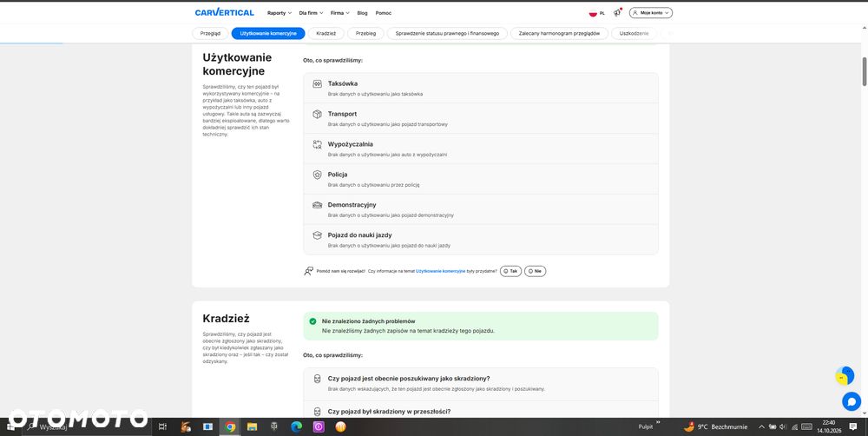Click thief icon beside 'obecnie poszukiwany' question
The width and height of the screenshot is (868, 436).
[x=317, y=379]
